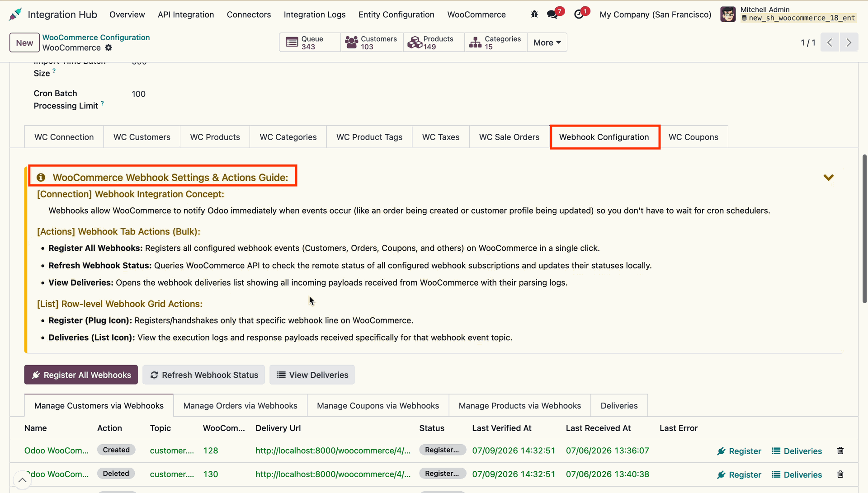Click Register plug icon for webhook 130

tap(739, 474)
